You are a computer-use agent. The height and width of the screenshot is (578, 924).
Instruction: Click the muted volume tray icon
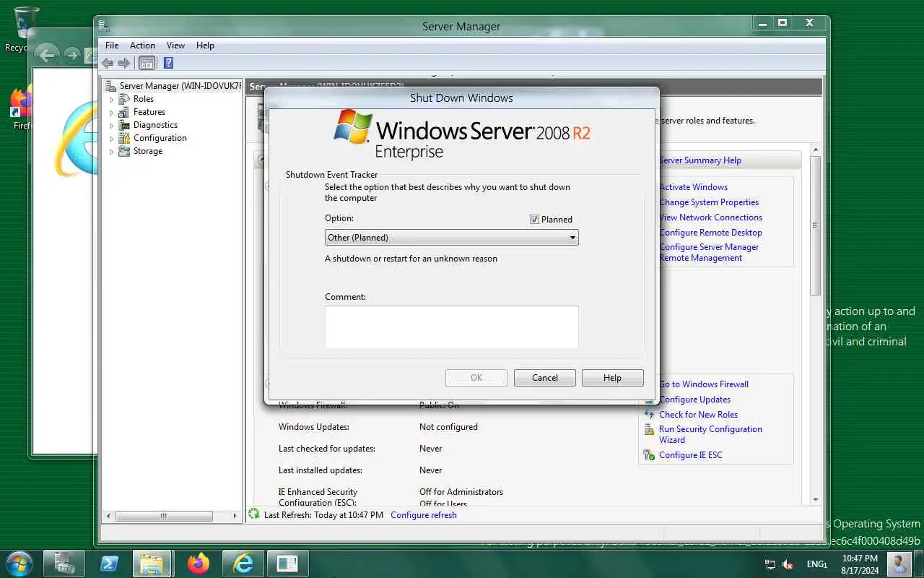click(788, 564)
